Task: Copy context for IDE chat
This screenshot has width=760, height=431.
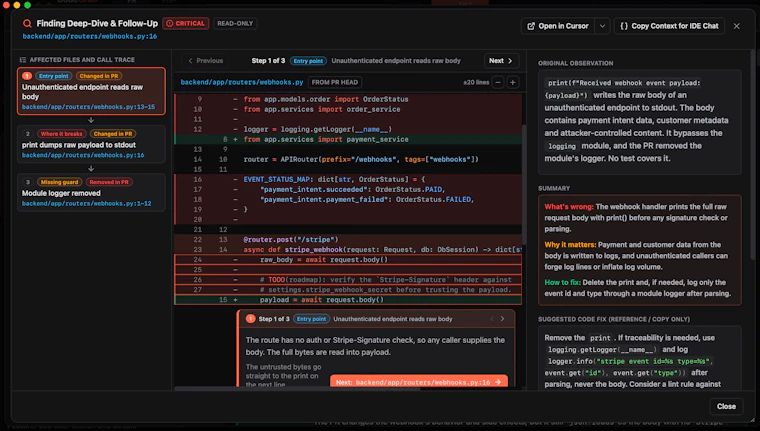Action: [x=669, y=26]
